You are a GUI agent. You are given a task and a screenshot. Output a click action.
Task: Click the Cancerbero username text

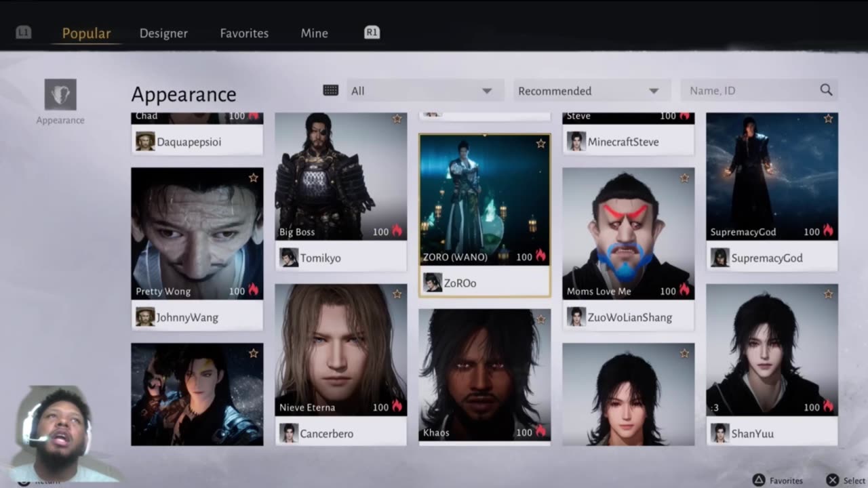coord(327,434)
